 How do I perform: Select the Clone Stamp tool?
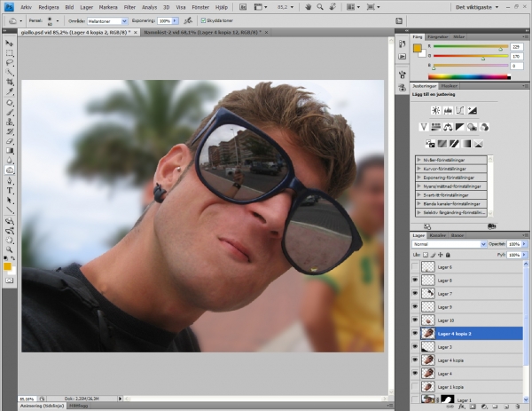point(10,122)
